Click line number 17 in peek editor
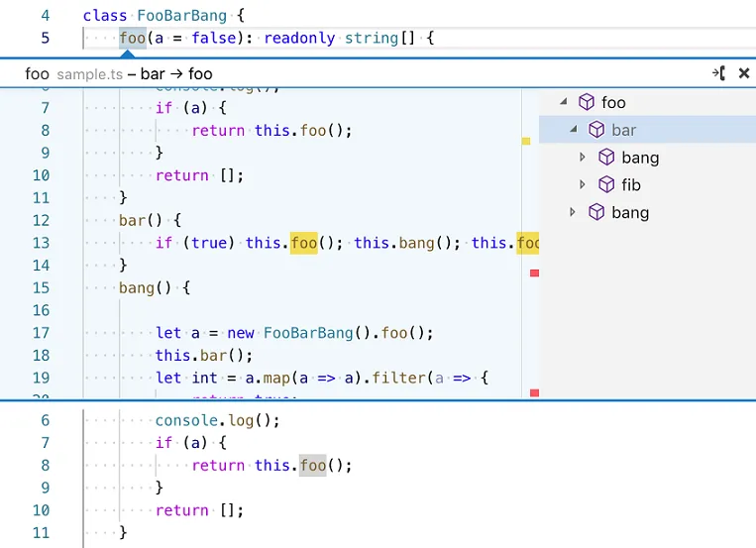 (41, 333)
